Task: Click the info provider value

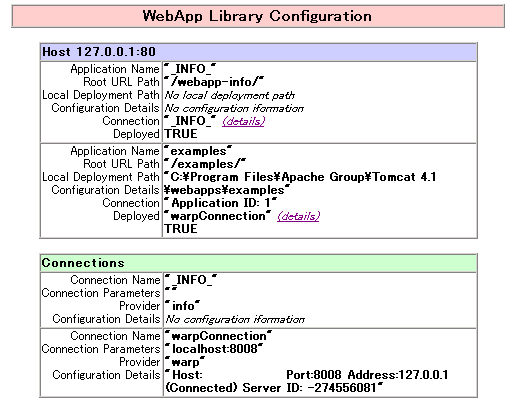Action: tap(183, 306)
